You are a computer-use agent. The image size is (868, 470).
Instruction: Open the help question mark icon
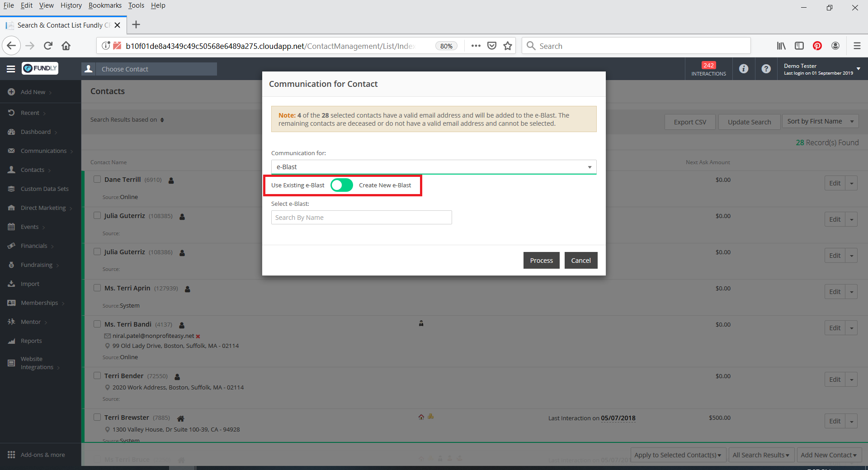click(766, 69)
